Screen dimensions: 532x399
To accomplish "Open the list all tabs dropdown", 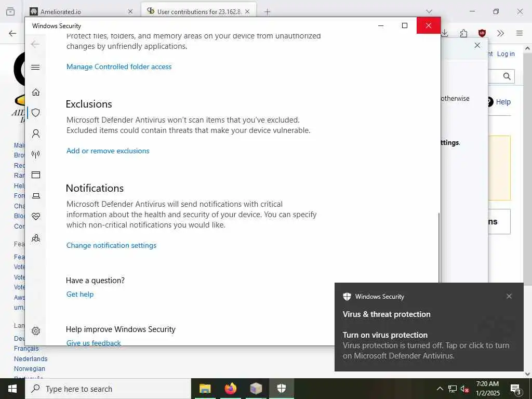I will click(x=429, y=11).
